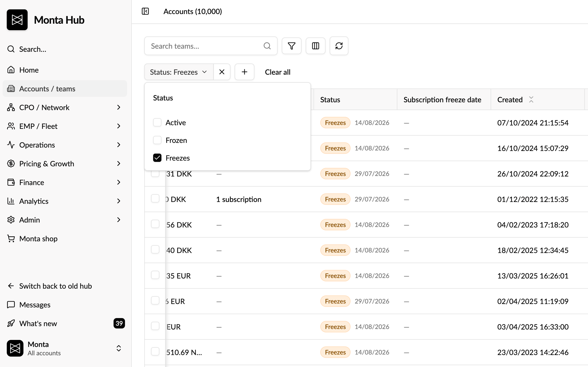Click Clear all filters
This screenshot has height=367, width=588.
pyautogui.click(x=278, y=72)
